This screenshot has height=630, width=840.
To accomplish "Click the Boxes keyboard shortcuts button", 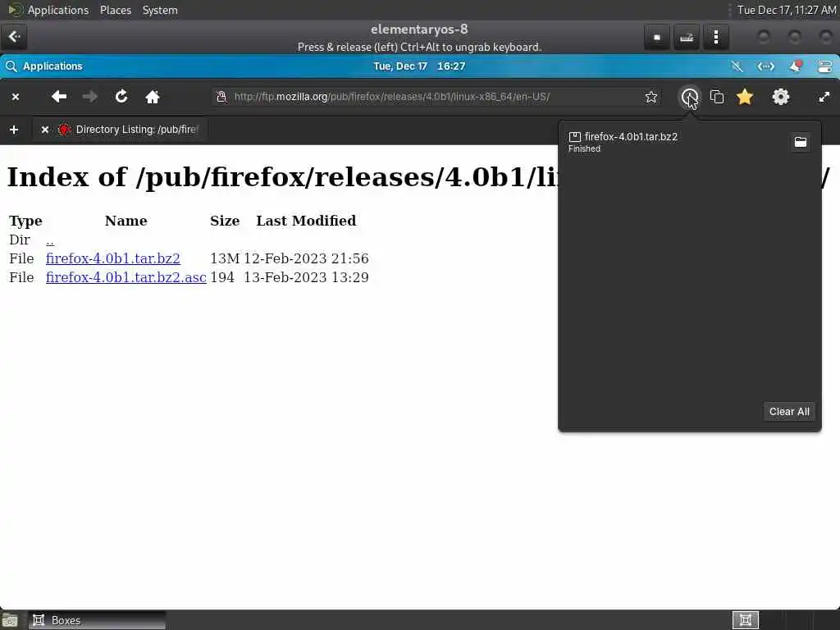I will tap(687, 37).
